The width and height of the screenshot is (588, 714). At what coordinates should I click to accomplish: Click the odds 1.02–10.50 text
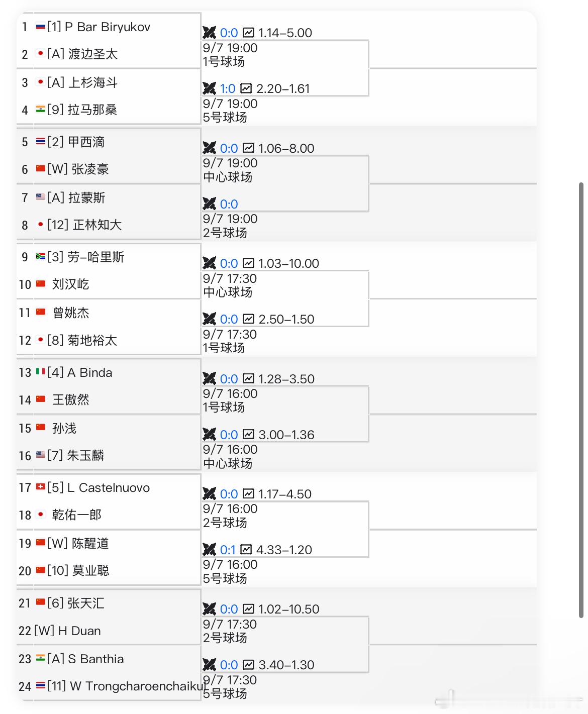tap(288, 609)
